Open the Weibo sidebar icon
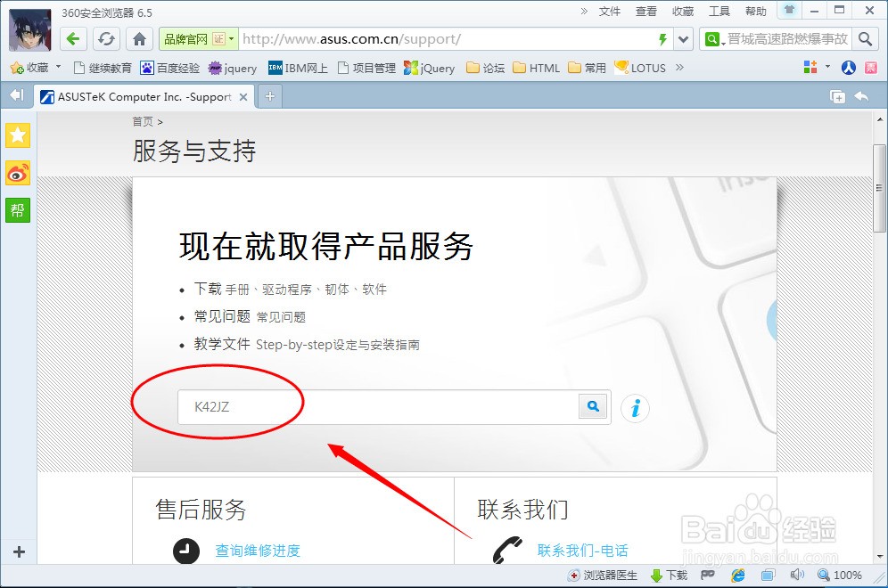 coord(18,173)
